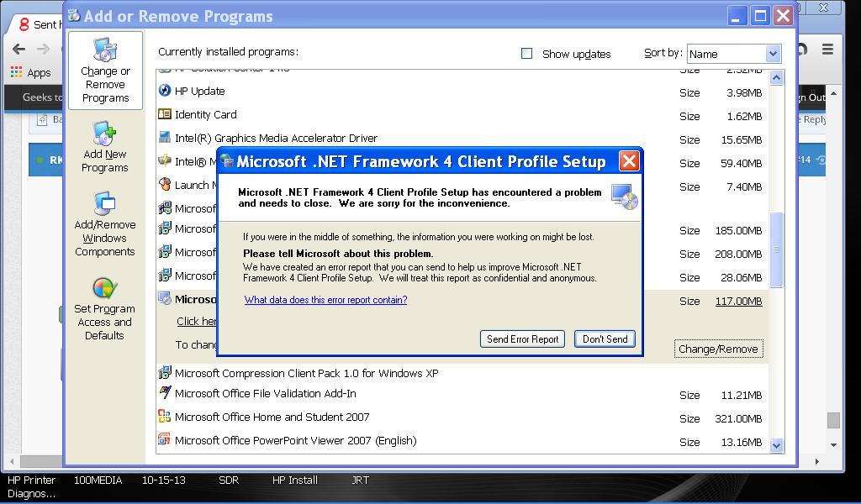Select the Add New Programs sidebar icon

[x=104, y=134]
